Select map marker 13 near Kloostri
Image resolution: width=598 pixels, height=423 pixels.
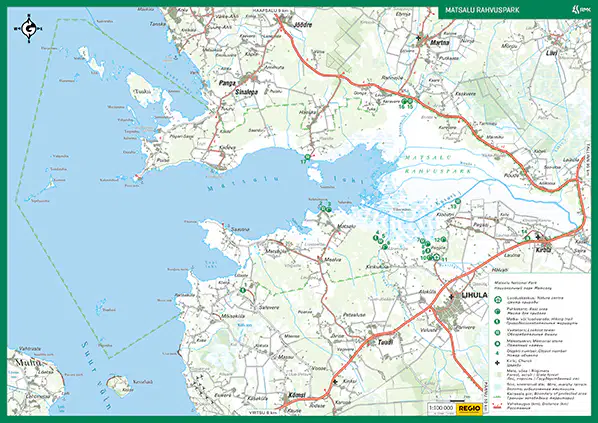[x=458, y=201]
